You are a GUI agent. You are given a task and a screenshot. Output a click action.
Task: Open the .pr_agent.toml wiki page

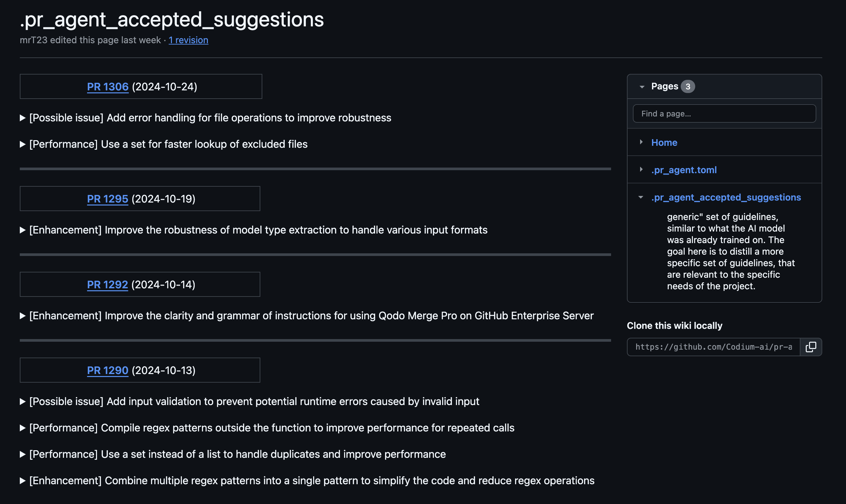(x=684, y=170)
